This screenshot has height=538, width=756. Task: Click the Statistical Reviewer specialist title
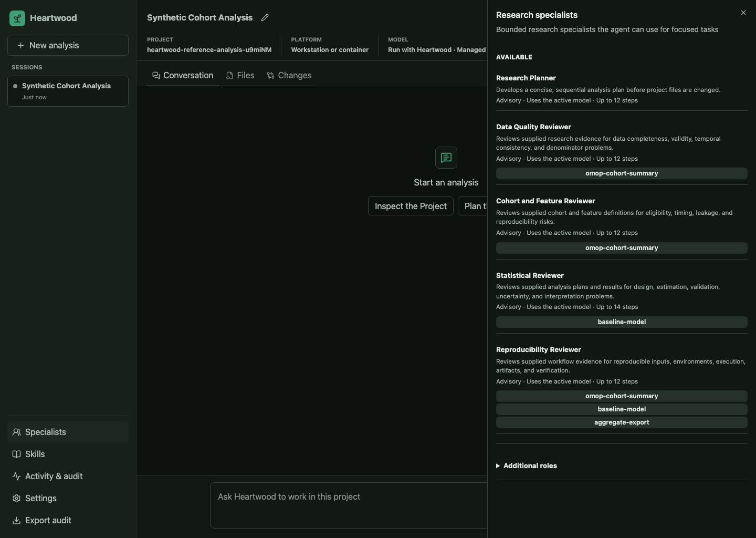click(530, 275)
